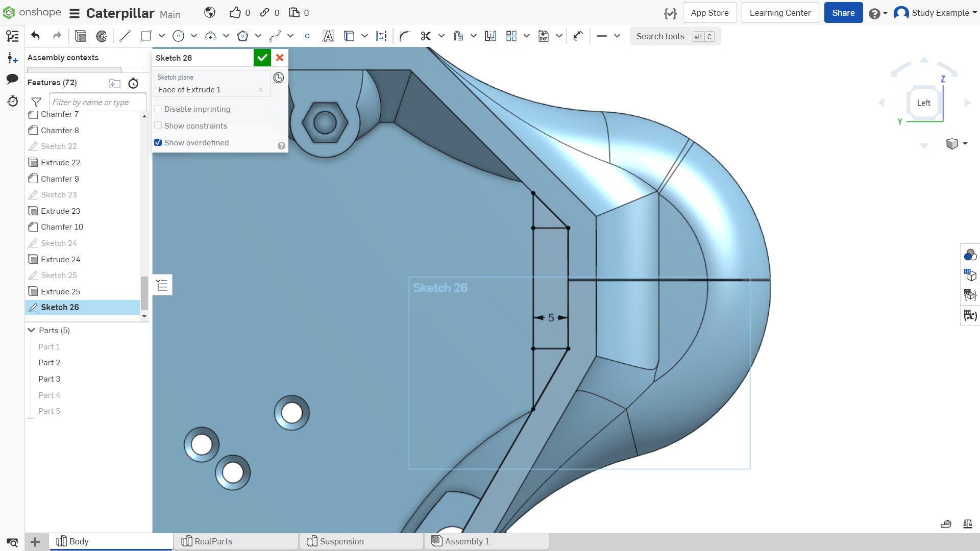
Task: Accept Sketch 26 with the green checkmark
Action: (262, 58)
